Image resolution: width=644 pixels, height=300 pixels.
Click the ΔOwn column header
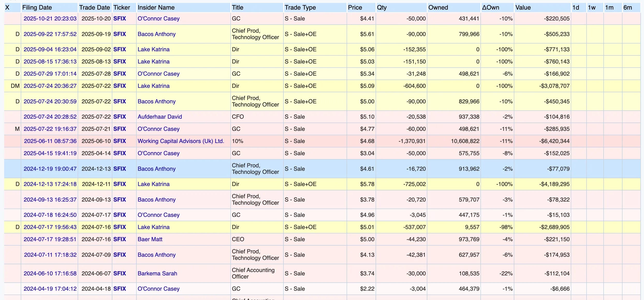click(x=491, y=8)
